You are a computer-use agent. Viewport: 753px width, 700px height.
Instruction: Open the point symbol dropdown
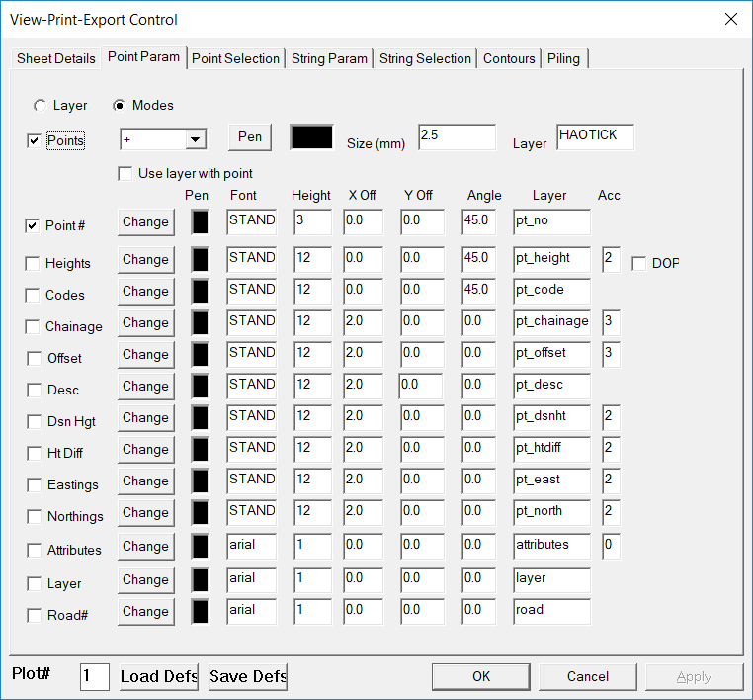(195, 139)
